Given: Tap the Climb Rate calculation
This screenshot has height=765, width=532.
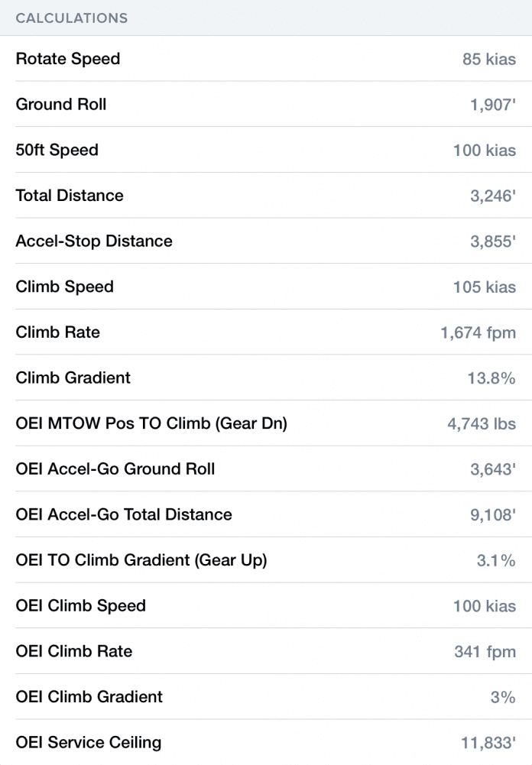Looking at the screenshot, I should click(x=266, y=332).
